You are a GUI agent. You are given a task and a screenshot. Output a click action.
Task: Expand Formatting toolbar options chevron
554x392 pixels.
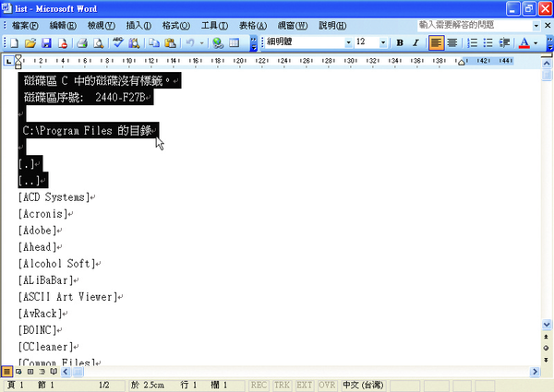[549, 43]
